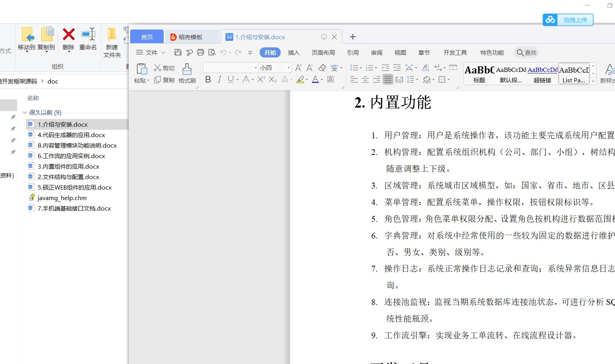Select the 格式刷 Format Painter tool

[x=187, y=73]
